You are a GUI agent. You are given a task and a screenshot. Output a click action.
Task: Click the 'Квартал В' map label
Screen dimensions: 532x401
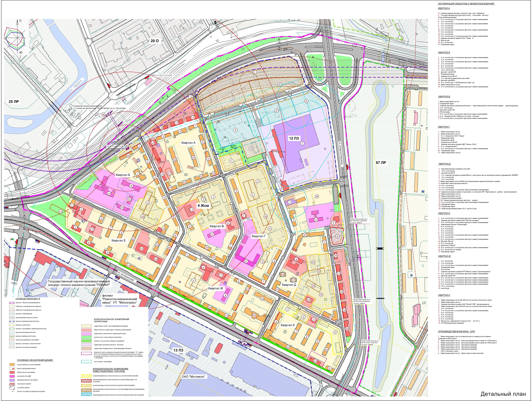(217, 226)
